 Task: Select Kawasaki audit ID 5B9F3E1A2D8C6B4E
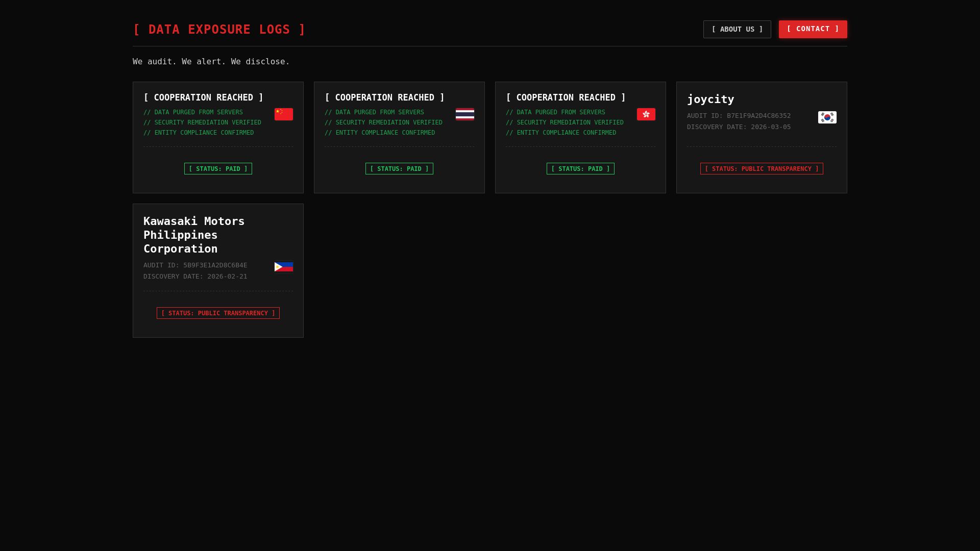[215, 265]
